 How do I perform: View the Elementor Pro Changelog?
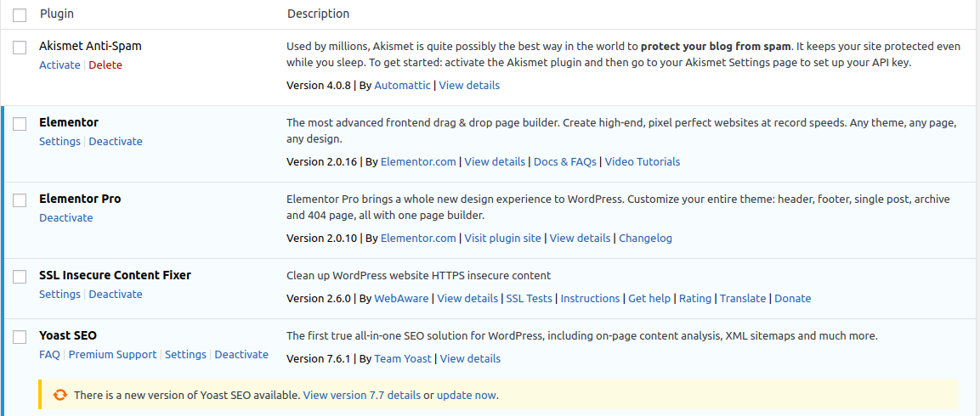pos(645,239)
